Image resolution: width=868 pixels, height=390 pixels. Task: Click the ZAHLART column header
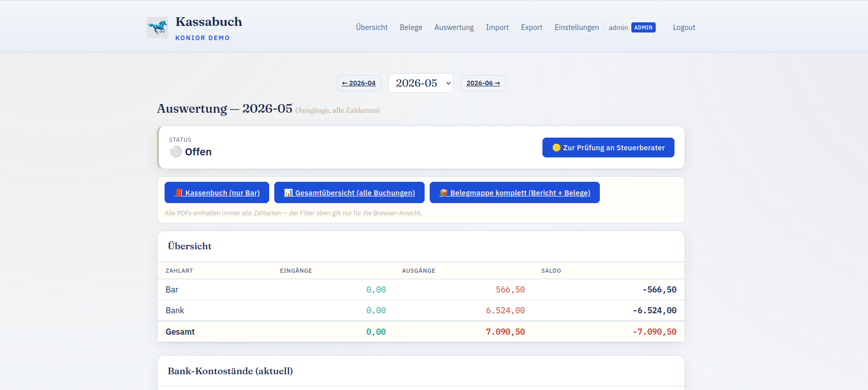point(179,271)
